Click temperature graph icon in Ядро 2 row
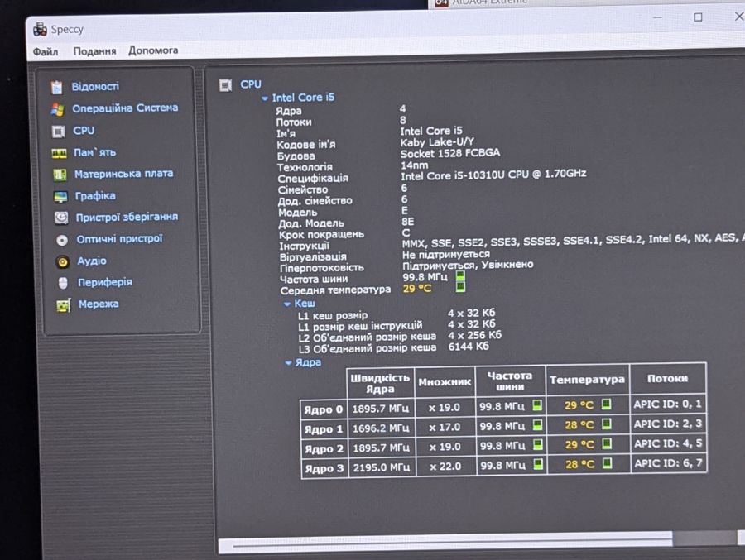Image resolution: width=745 pixels, height=560 pixels. point(607,443)
